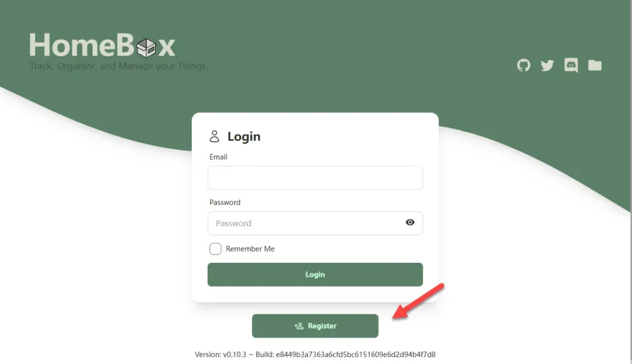This screenshot has height=364, width=632.
Task: Click the Register button text
Action: click(322, 326)
